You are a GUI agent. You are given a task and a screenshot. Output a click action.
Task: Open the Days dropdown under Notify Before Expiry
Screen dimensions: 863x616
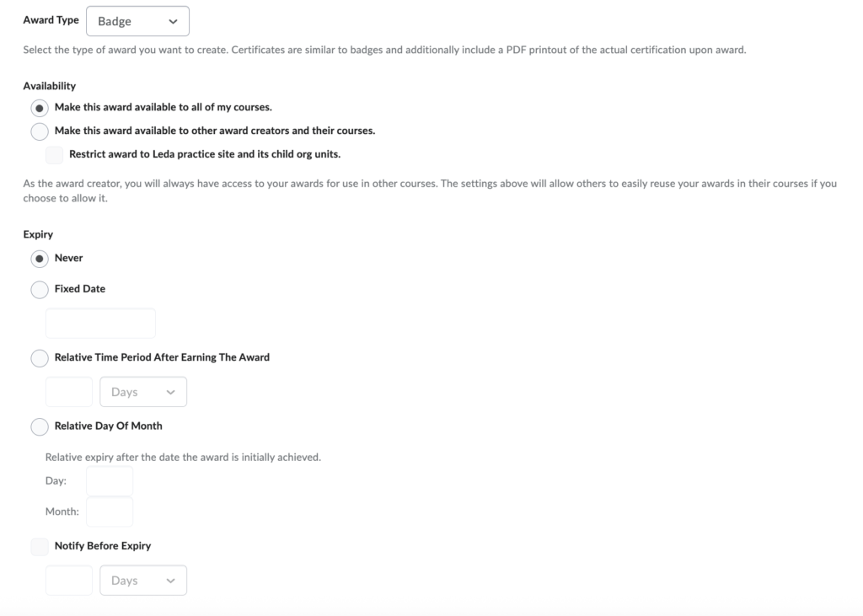[143, 581]
